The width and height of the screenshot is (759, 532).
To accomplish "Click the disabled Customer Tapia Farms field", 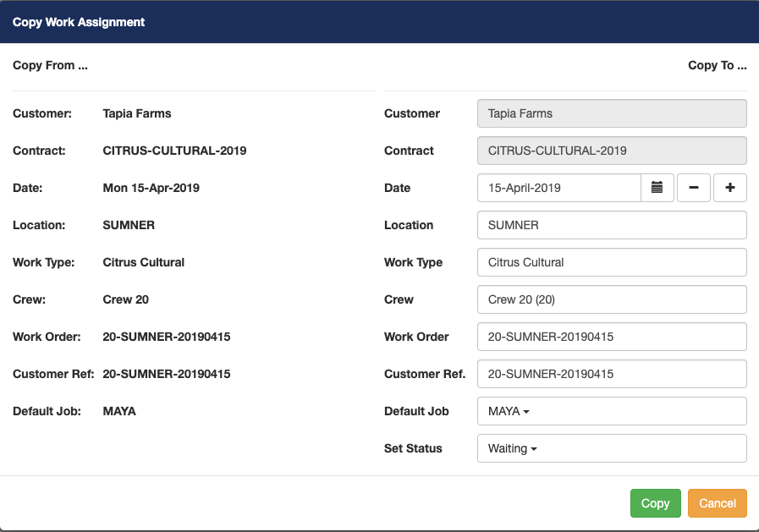I will 611,113.
